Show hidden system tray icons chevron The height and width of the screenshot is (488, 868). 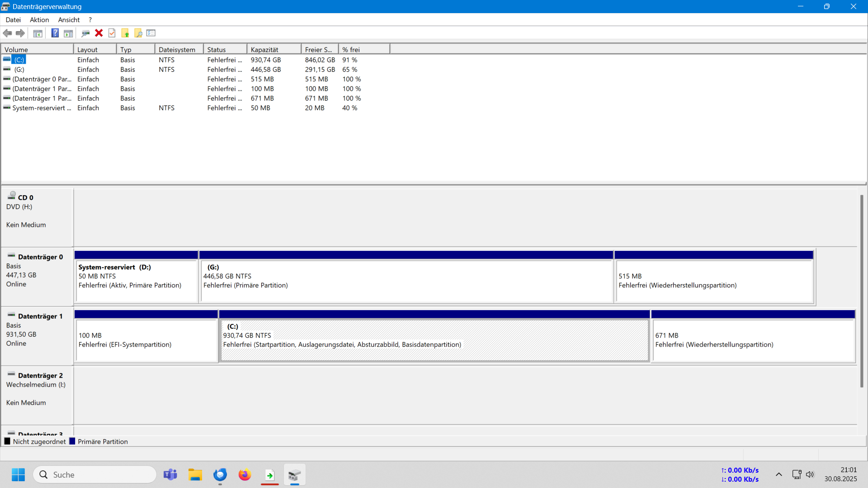(x=779, y=474)
